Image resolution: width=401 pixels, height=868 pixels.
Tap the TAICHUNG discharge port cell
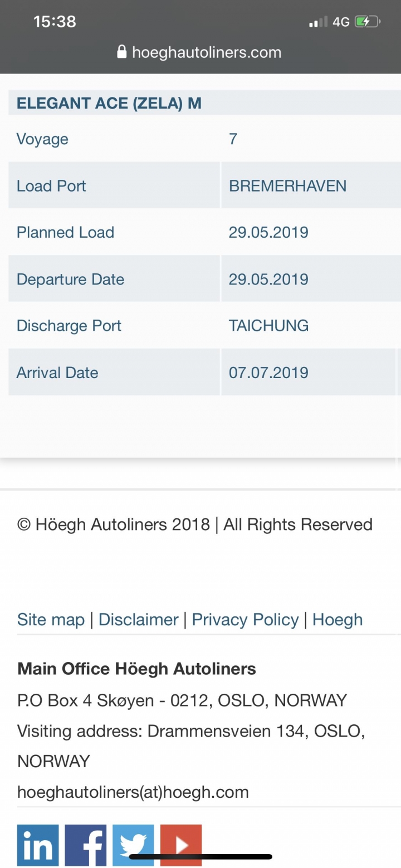(311, 326)
